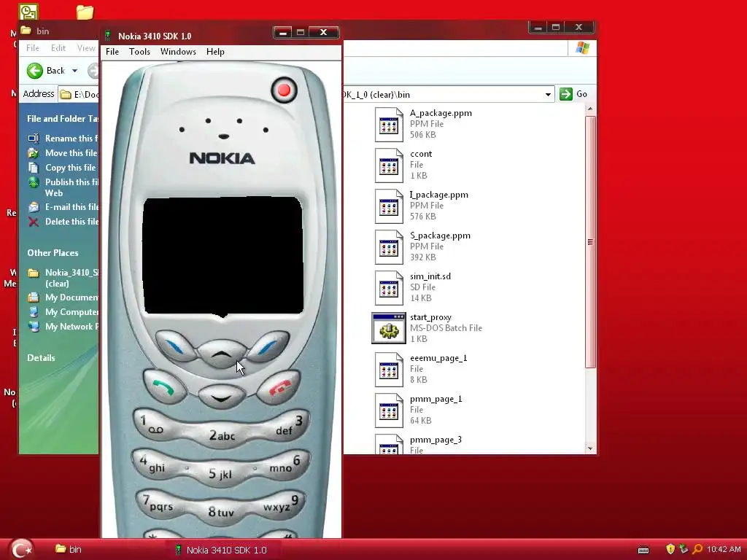Screen dimensions: 747x560
Task: Click Copy this file task link
Action: tap(71, 168)
